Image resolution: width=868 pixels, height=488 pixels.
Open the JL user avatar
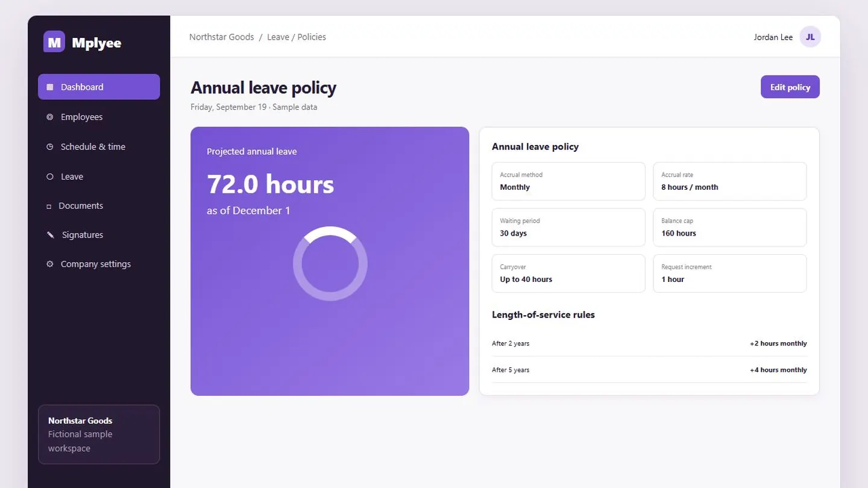pyautogui.click(x=810, y=37)
